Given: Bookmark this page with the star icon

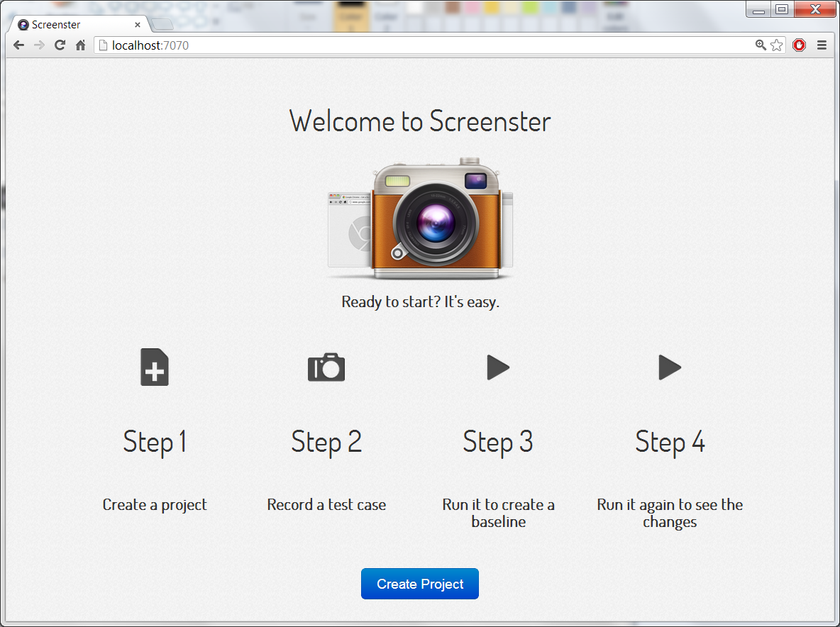Looking at the screenshot, I should pyautogui.click(x=777, y=45).
